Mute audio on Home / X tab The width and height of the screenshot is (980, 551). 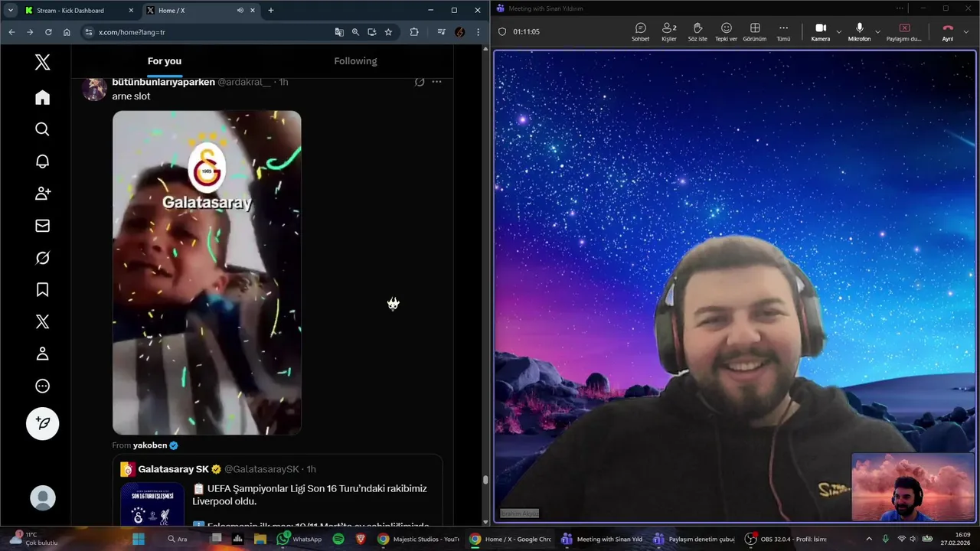(x=240, y=11)
